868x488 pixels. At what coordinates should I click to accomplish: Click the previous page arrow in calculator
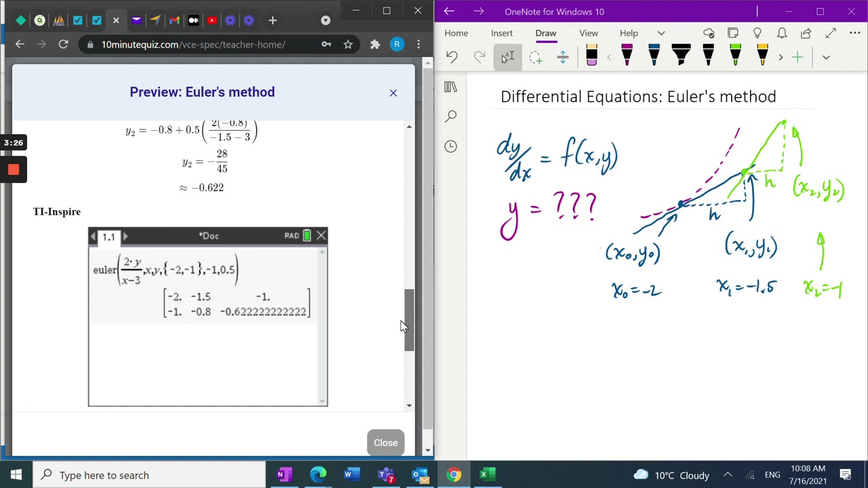pos(94,237)
